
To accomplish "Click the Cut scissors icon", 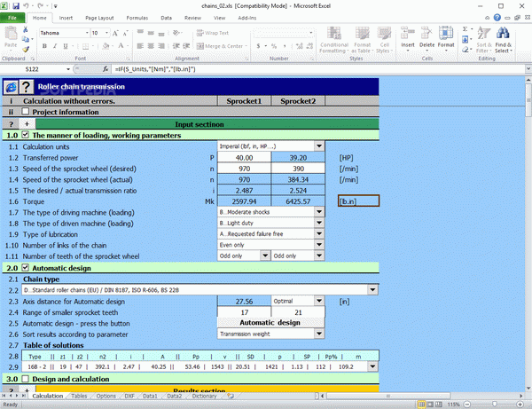I will [x=25, y=30].
